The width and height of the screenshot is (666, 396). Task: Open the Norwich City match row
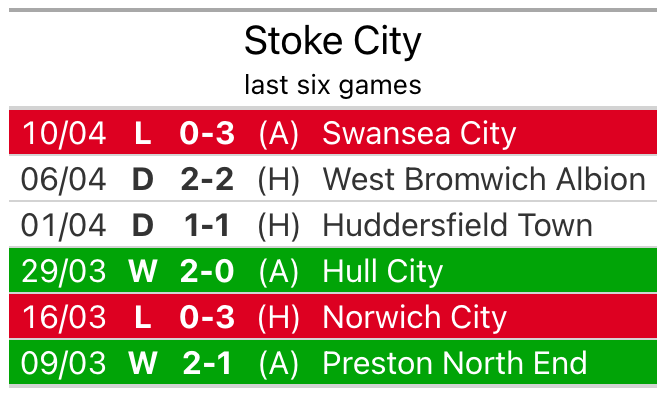point(333,317)
